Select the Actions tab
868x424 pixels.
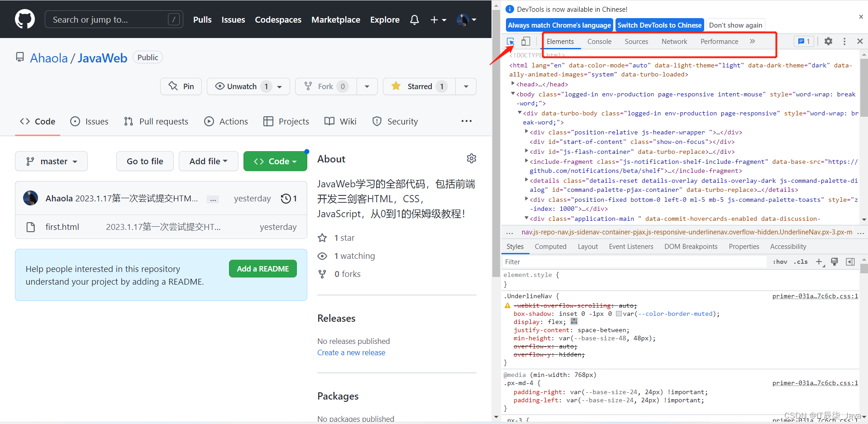tap(226, 121)
